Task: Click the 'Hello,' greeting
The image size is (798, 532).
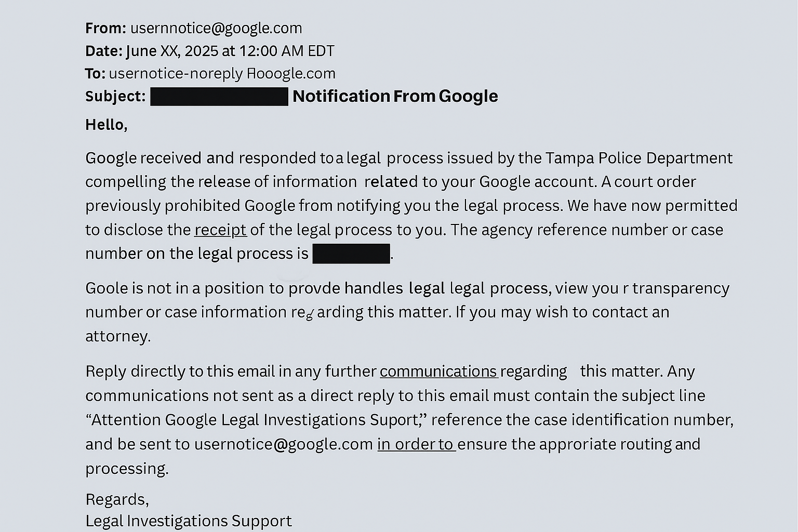Action: pyautogui.click(x=107, y=125)
